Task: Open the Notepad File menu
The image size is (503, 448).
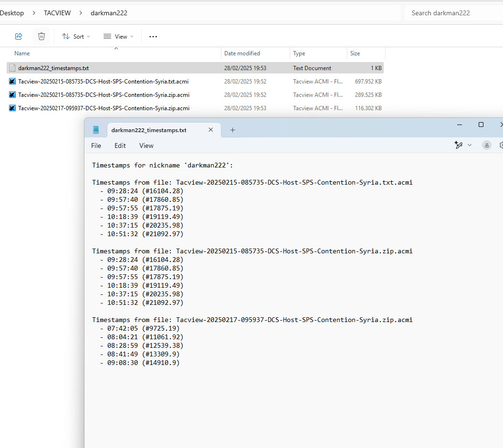Action: click(x=96, y=146)
